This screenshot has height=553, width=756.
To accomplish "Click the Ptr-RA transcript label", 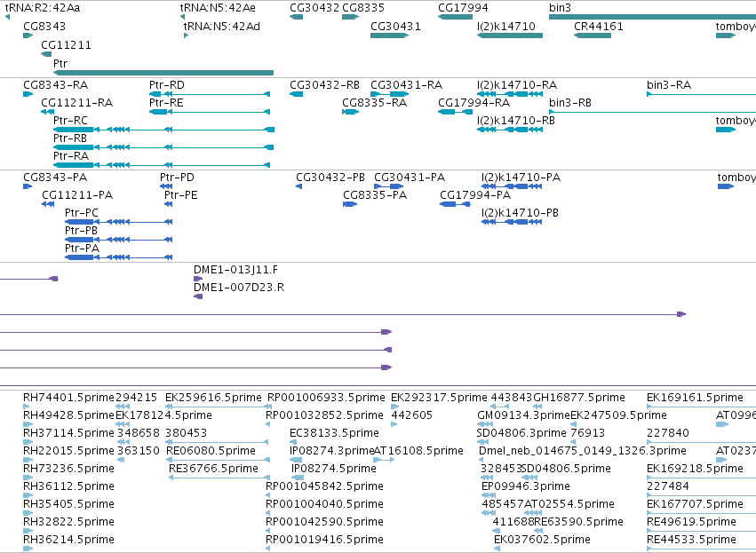I will pos(71,156).
